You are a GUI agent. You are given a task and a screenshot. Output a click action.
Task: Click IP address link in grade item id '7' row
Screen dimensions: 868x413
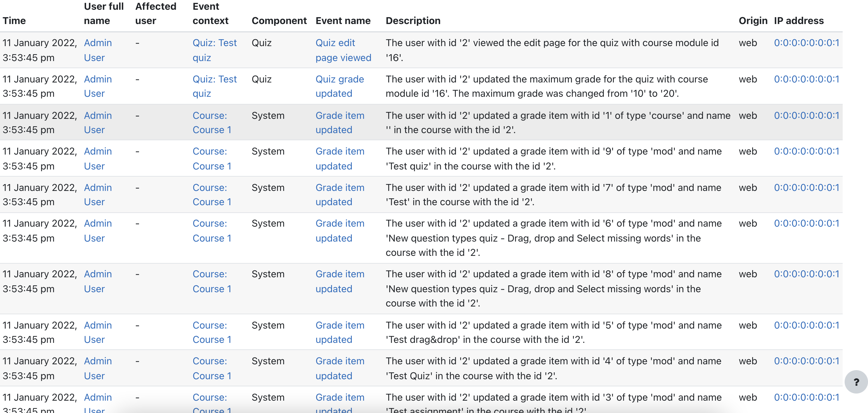point(806,188)
